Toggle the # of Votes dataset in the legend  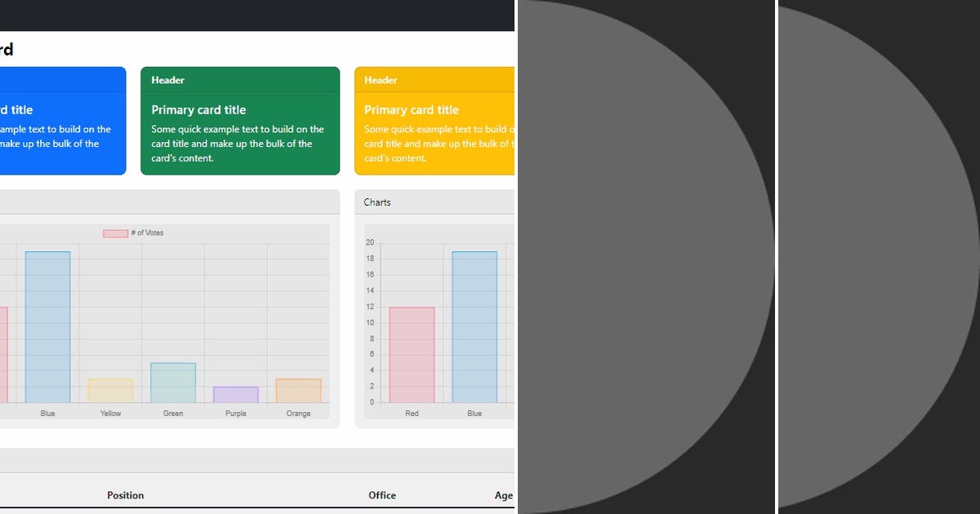coord(140,233)
